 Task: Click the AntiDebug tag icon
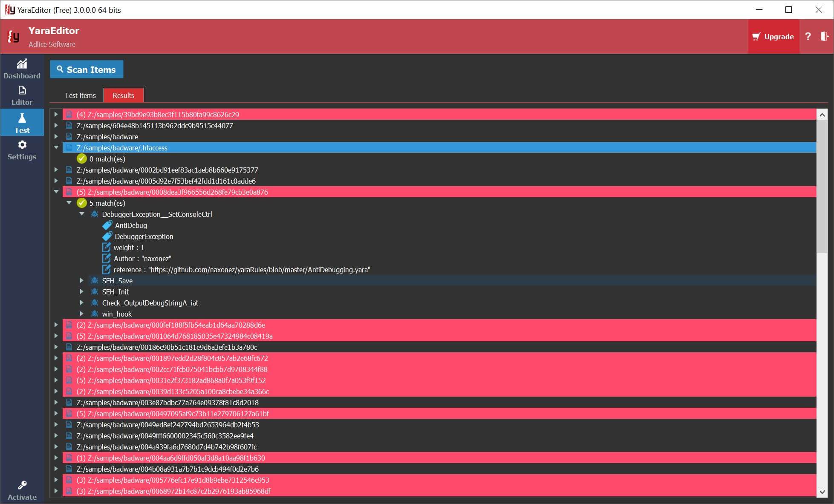tap(107, 225)
